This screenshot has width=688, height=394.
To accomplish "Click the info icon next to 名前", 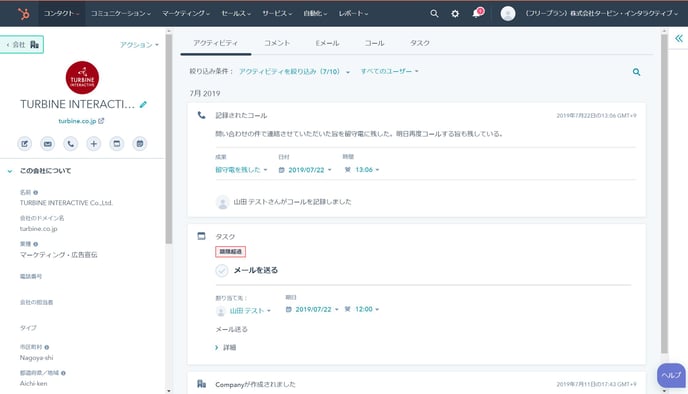I will (x=36, y=192).
